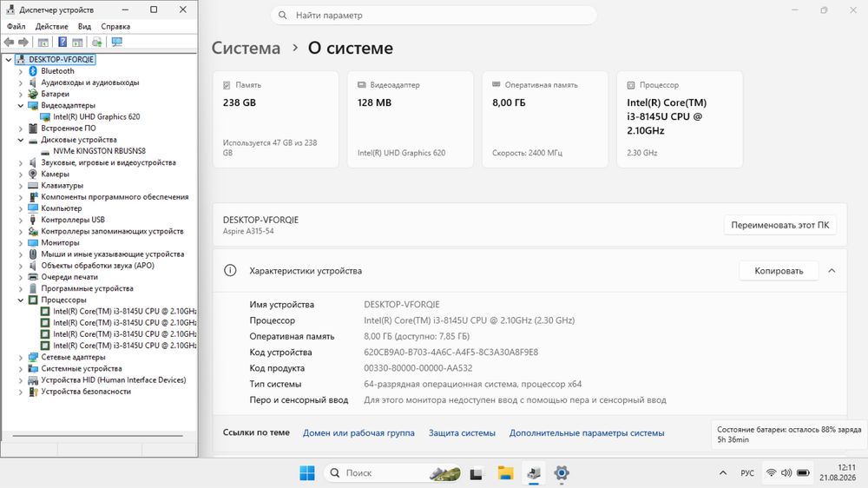
Task: Open the Вид menu
Action: pyautogui.click(x=84, y=27)
